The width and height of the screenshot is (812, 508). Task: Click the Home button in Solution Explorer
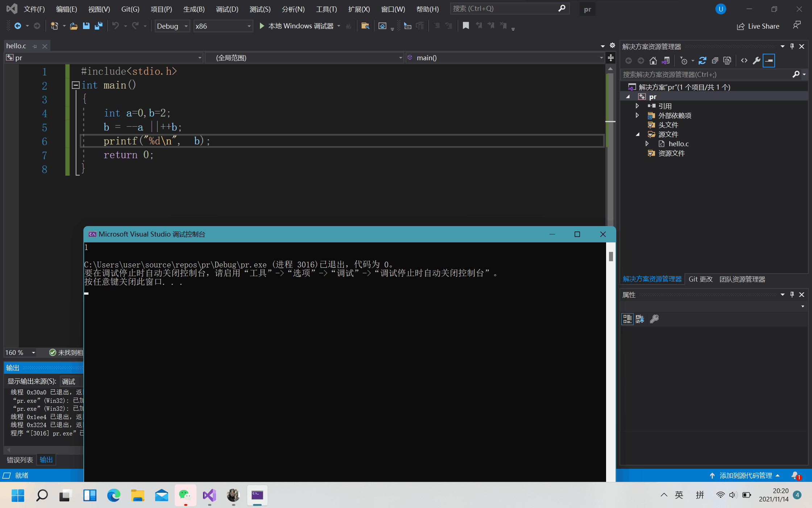tap(653, 60)
